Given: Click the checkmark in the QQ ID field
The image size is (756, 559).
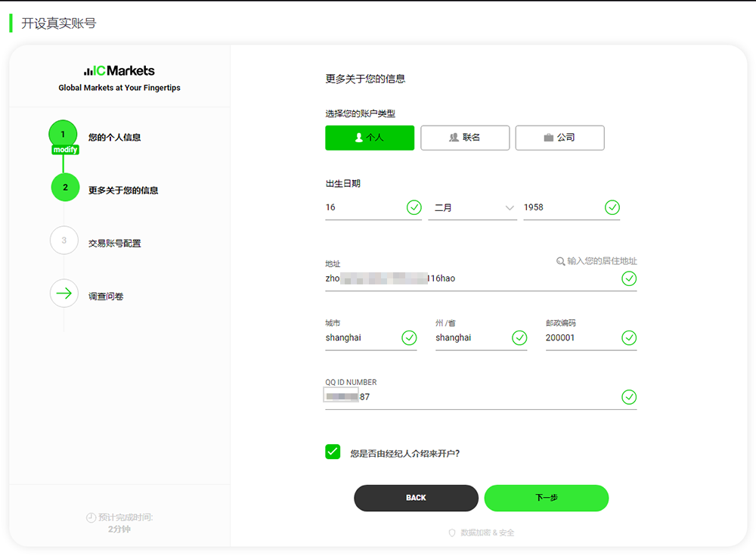Looking at the screenshot, I should [628, 397].
